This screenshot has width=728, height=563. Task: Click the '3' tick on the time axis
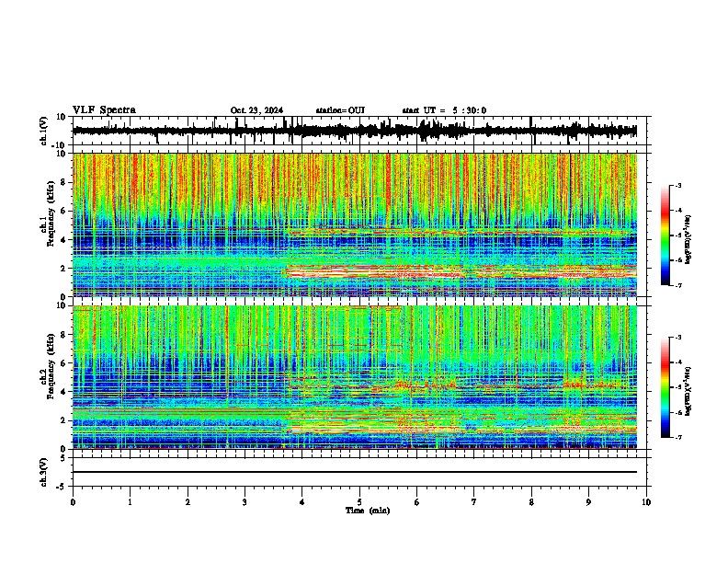[245, 502]
